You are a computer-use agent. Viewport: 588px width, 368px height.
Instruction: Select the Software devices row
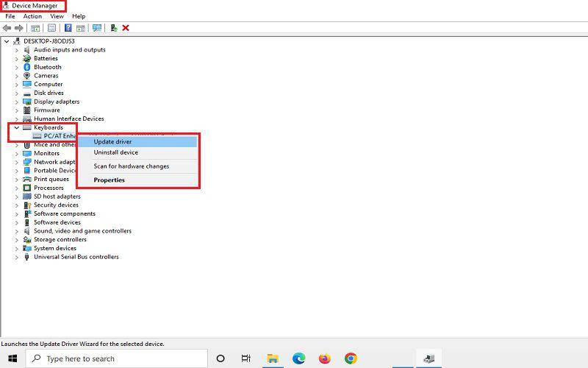point(51,222)
